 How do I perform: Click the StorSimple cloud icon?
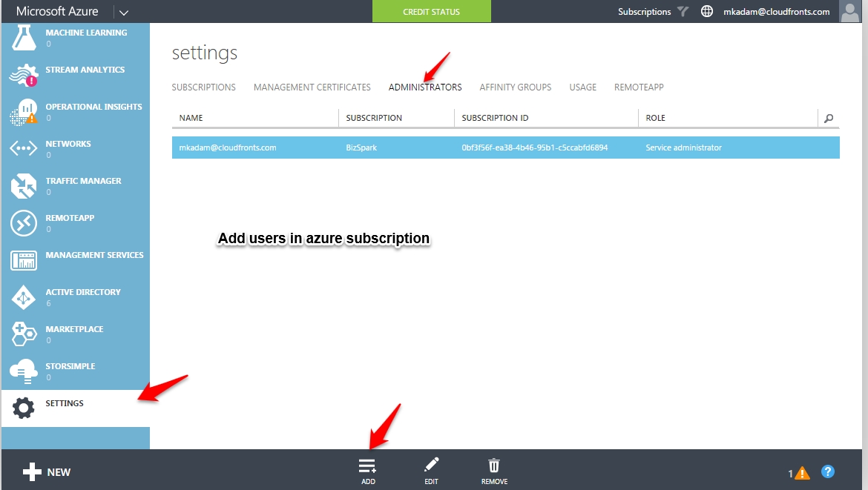pyautogui.click(x=23, y=371)
